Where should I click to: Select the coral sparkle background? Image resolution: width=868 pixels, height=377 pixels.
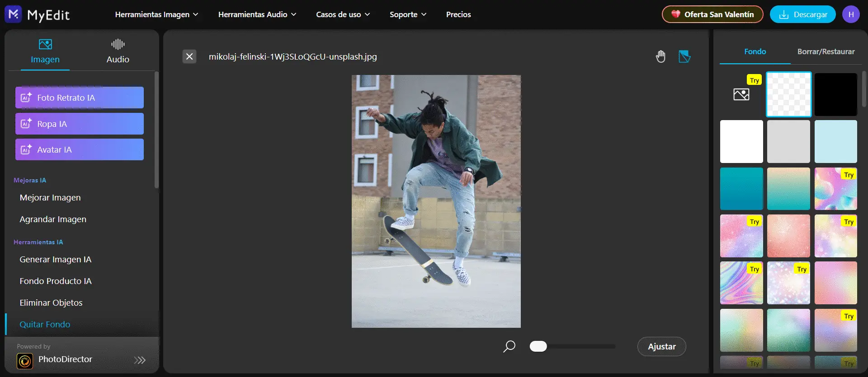[789, 236]
